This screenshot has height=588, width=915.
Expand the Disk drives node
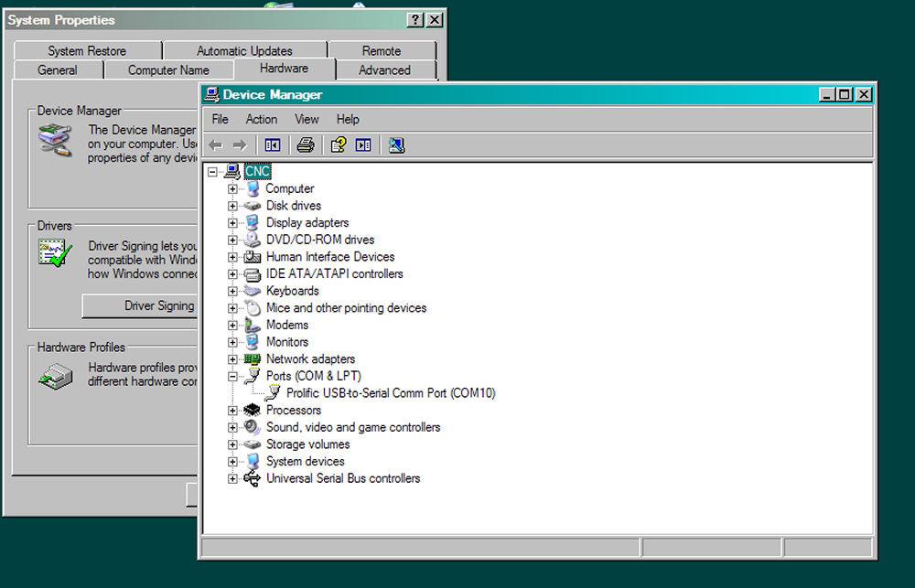coord(232,206)
